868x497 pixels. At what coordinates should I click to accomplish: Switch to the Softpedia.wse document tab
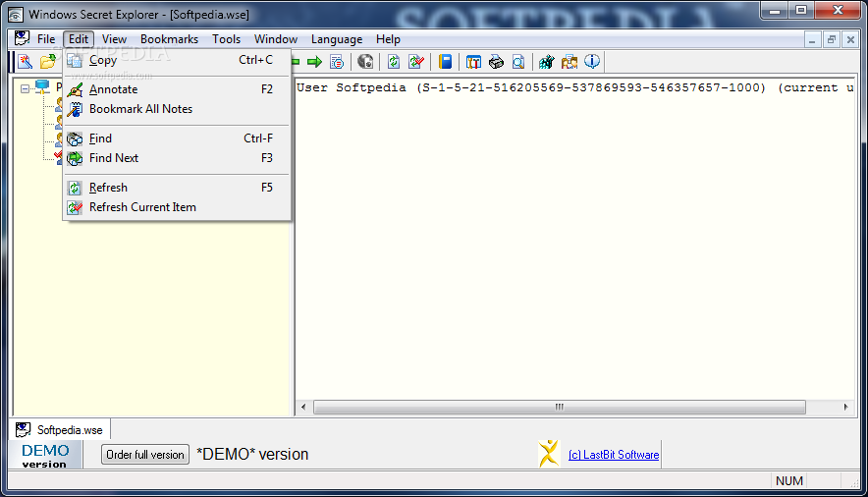click(60, 430)
